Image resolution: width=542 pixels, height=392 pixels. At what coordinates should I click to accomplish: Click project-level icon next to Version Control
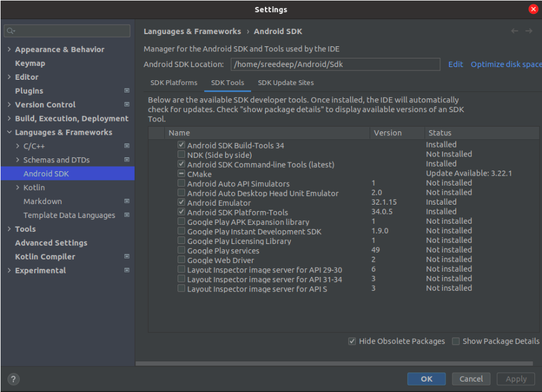(x=127, y=104)
